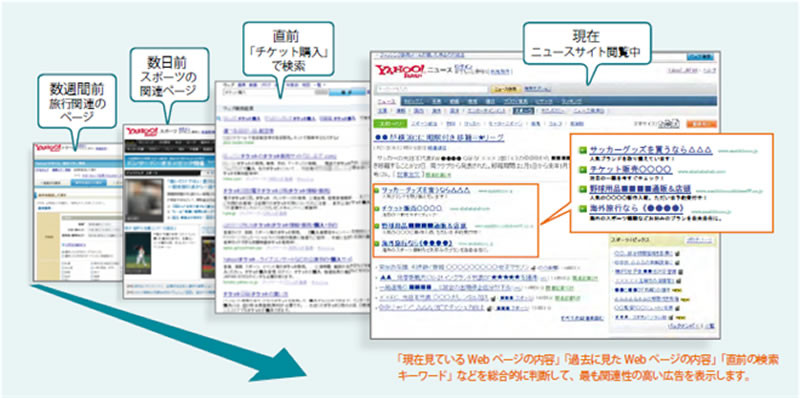Click small サッカーグッズ ad link in news page
The width and height of the screenshot is (800, 398).
425,190
